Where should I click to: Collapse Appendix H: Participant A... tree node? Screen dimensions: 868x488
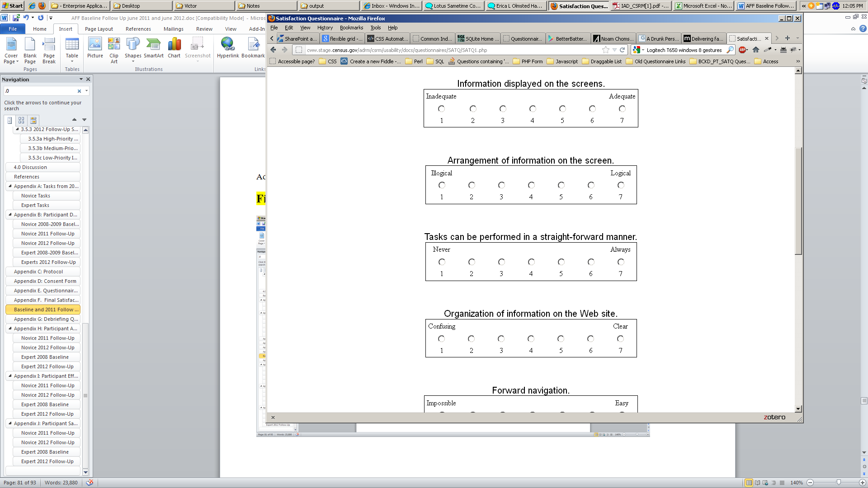10,328
